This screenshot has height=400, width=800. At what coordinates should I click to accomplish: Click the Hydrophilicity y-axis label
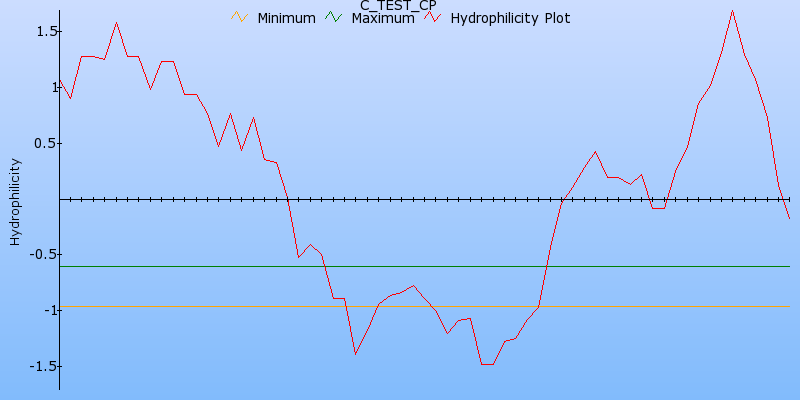click(x=14, y=200)
